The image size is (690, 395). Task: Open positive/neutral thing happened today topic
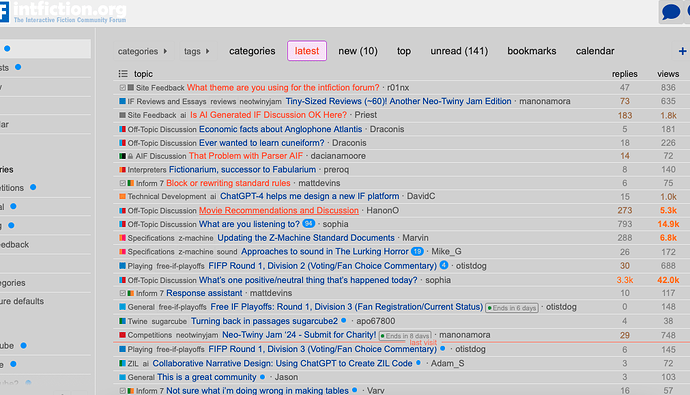pyautogui.click(x=308, y=280)
